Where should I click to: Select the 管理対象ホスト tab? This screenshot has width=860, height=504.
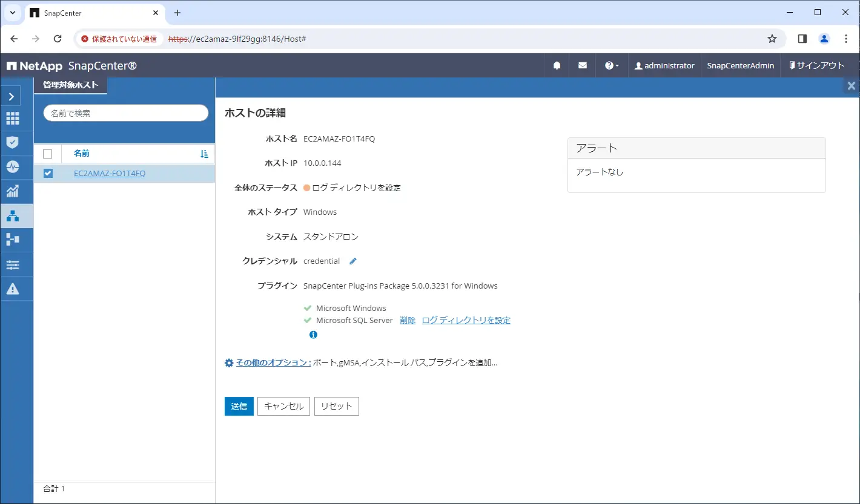70,85
